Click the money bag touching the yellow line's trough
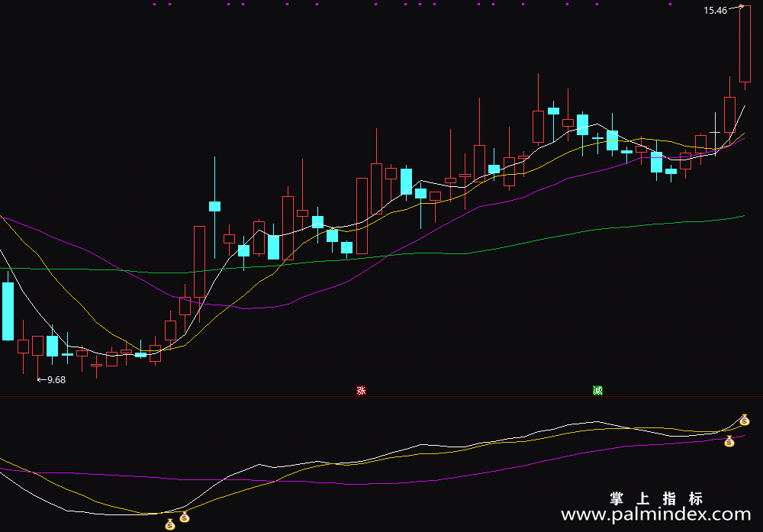Screen dimensions: 763x532 (x=185, y=517)
